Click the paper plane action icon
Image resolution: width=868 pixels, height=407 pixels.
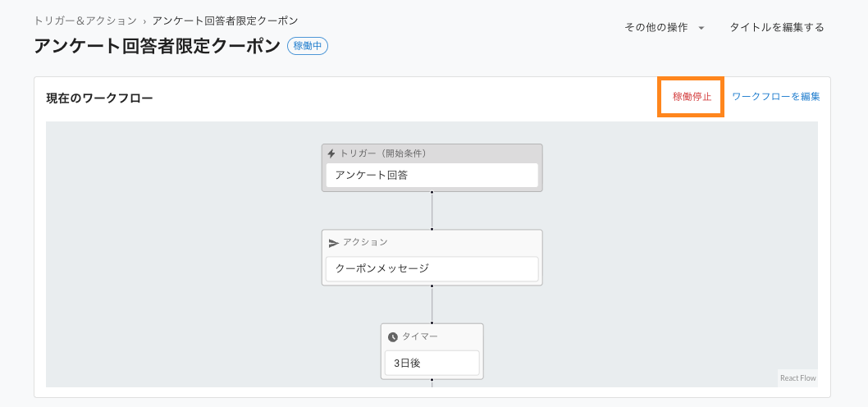tap(334, 243)
